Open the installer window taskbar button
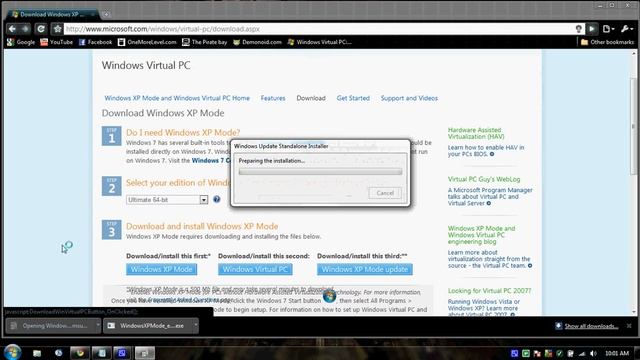The image size is (640, 360). tap(144, 353)
